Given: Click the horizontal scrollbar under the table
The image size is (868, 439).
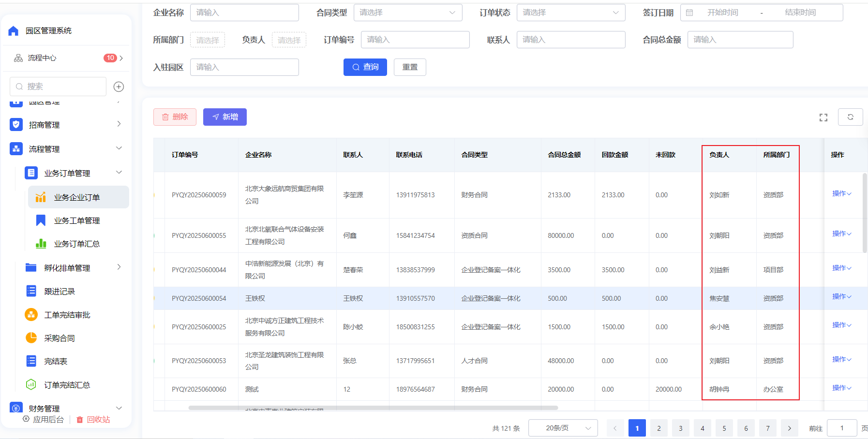Looking at the screenshot, I should point(373,408).
